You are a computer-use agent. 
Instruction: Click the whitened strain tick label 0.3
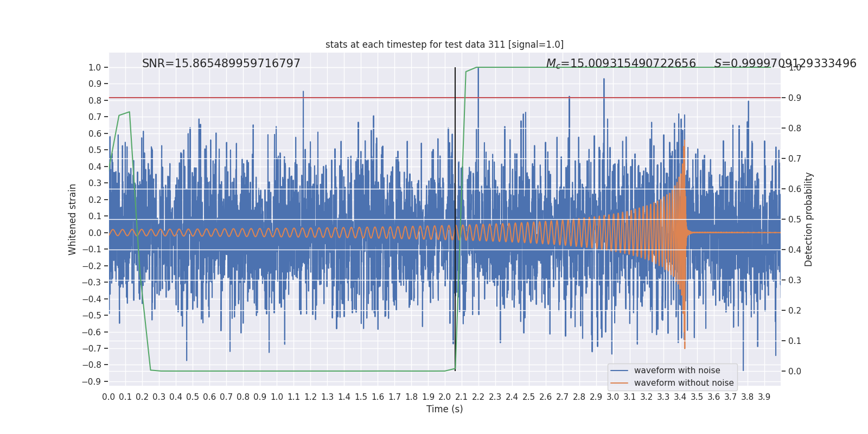tap(95, 183)
